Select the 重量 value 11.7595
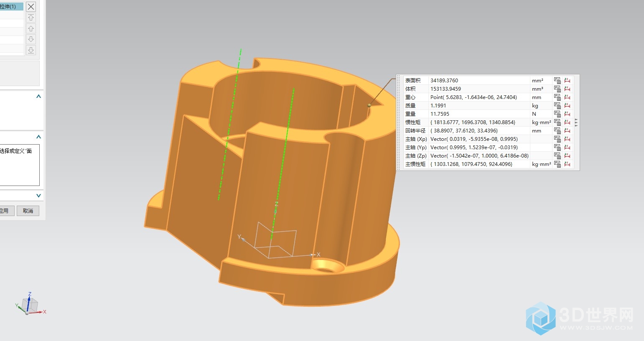This screenshot has height=341, width=644. click(x=440, y=114)
